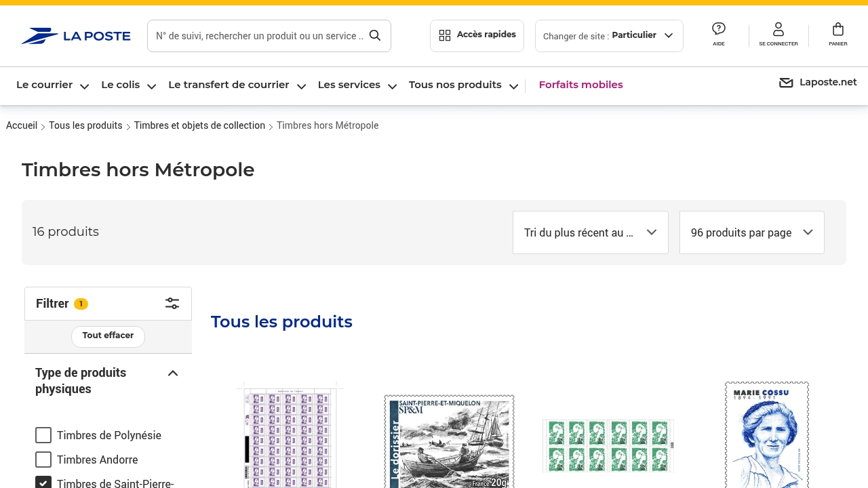Collapse Type de produits physiques section
The image size is (868, 488).
pyautogui.click(x=173, y=373)
